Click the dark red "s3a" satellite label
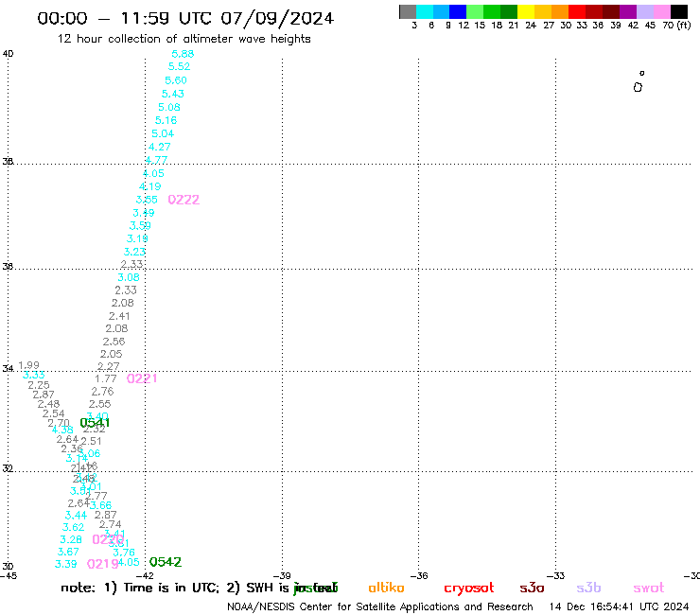Viewport: 700px width, 615px height. click(x=532, y=588)
